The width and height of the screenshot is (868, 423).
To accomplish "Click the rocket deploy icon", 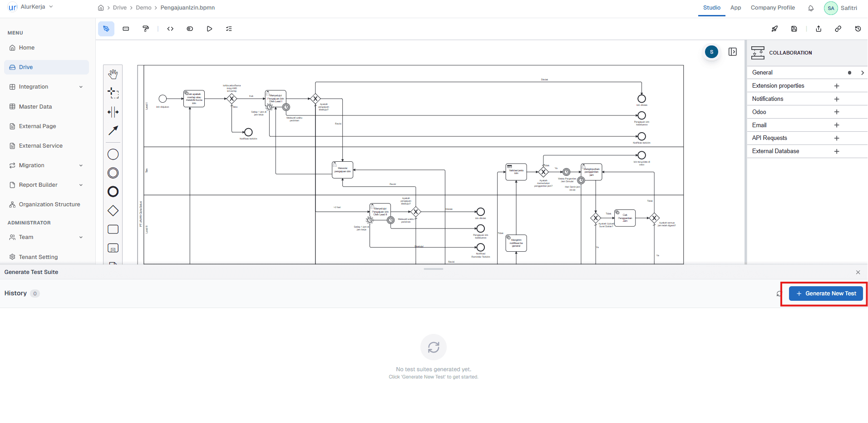I will tap(774, 29).
